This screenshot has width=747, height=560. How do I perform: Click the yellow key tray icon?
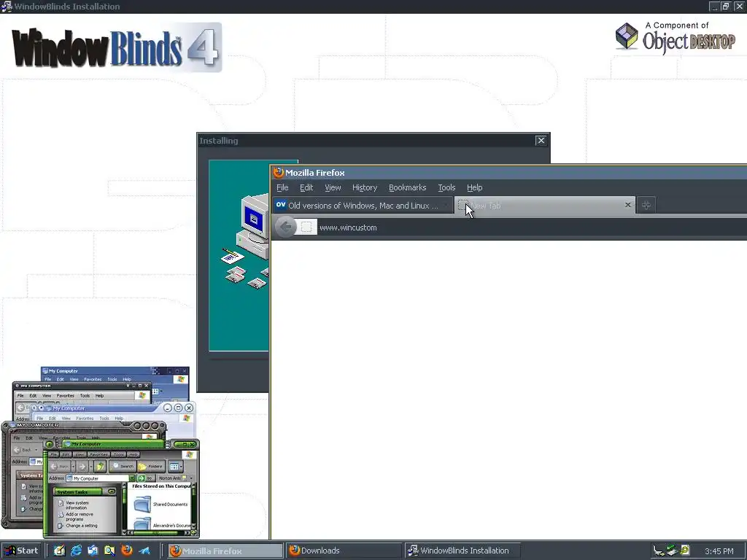[684, 551]
